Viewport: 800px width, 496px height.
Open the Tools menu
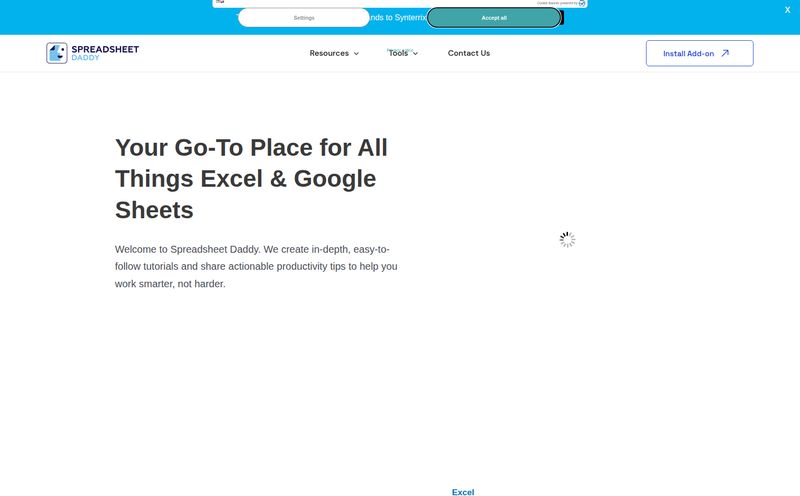click(x=398, y=54)
